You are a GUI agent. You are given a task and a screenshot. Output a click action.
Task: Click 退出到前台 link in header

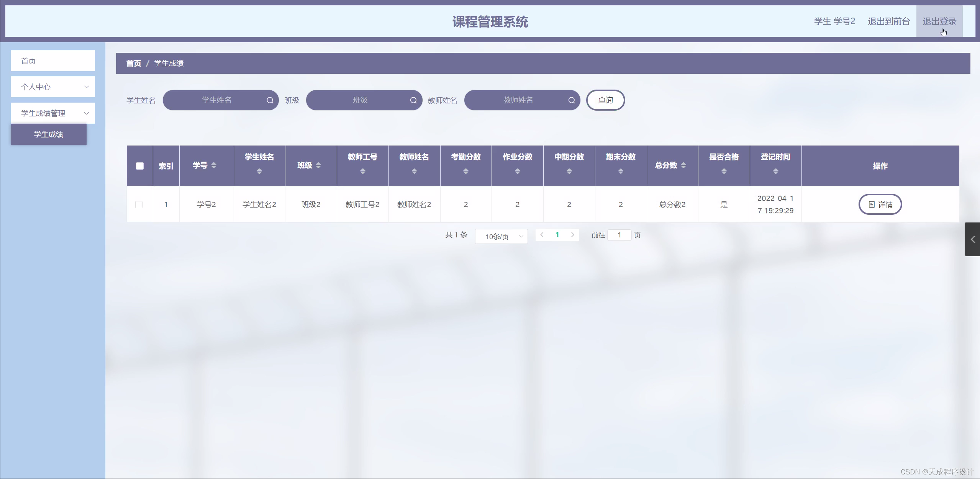(x=888, y=21)
